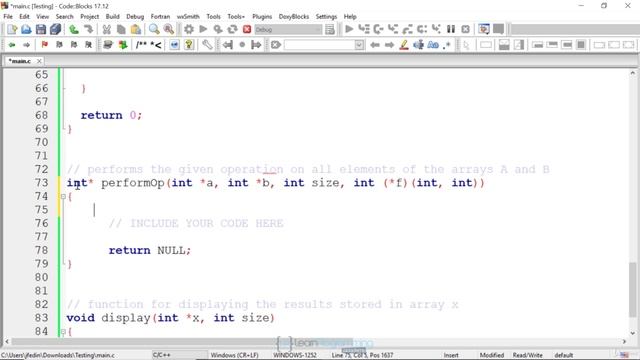Open the Edit menu
Image resolution: width=640 pixels, height=360 pixels.
click(24, 17)
